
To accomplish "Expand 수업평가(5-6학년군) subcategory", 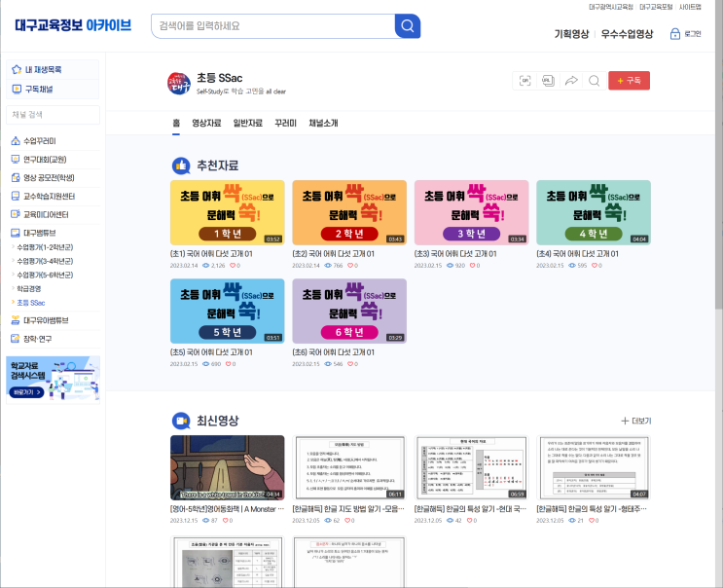I will point(45,275).
